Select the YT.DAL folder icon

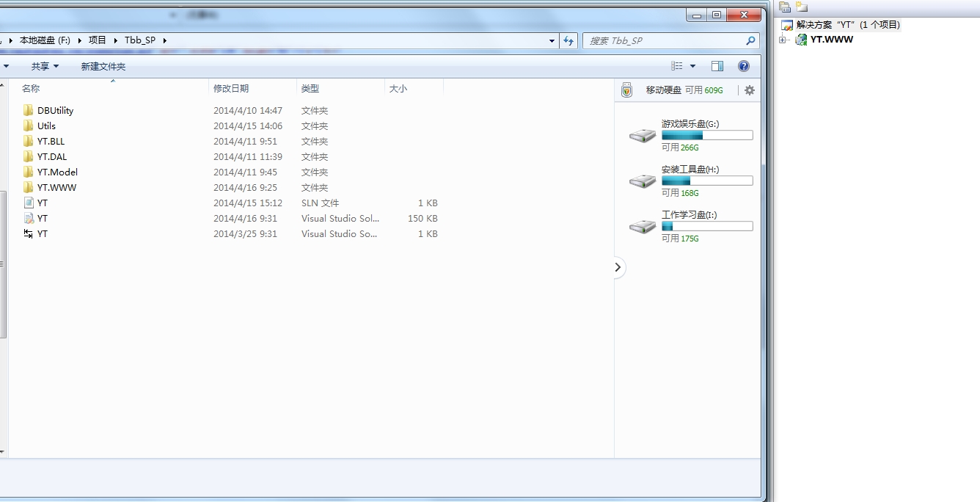pyautogui.click(x=29, y=156)
